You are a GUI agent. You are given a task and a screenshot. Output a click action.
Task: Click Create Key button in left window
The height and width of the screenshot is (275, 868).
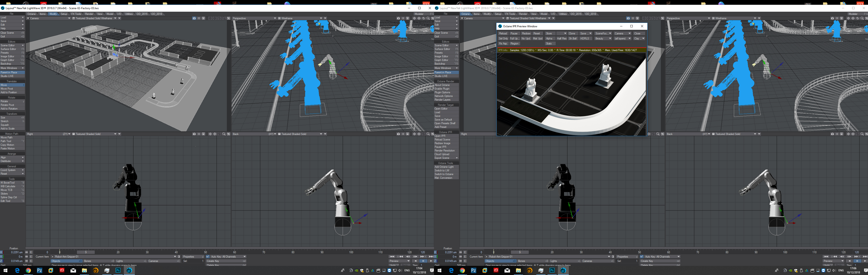click(x=226, y=261)
